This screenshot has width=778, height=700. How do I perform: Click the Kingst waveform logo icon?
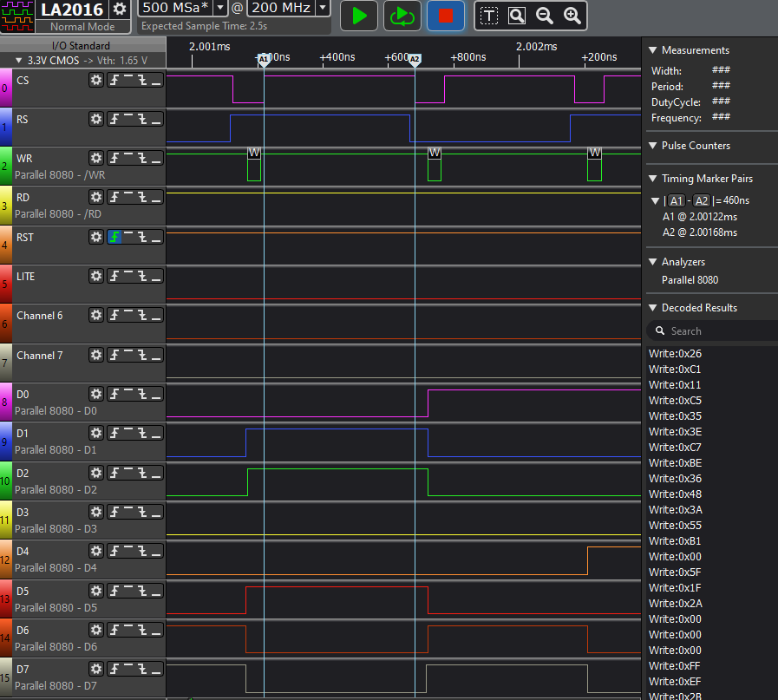coord(17,16)
